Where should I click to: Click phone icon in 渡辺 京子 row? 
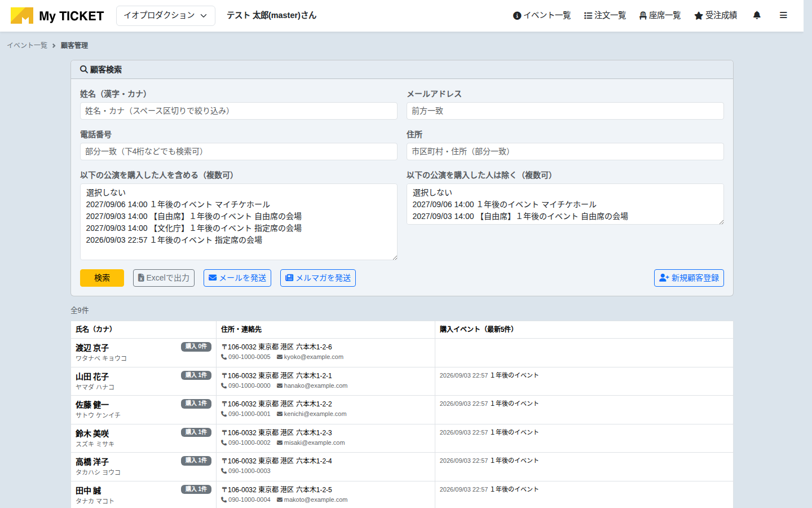pos(224,357)
